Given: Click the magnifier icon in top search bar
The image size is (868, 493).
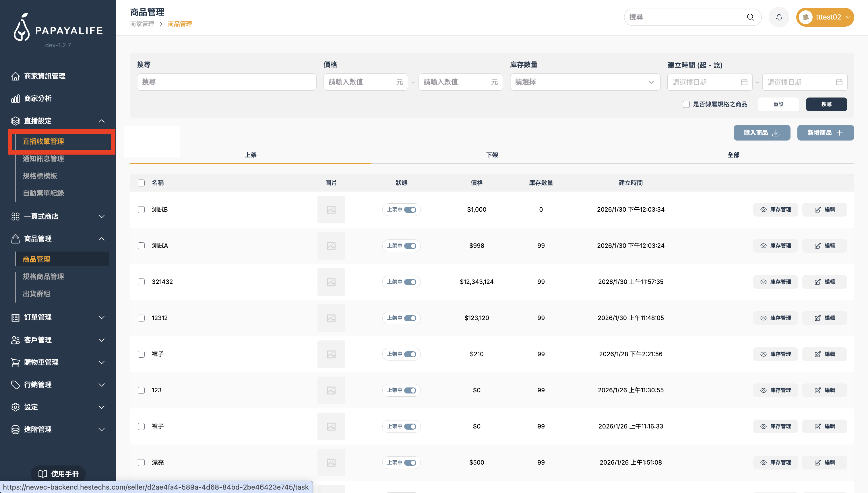Looking at the screenshot, I should coord(750,17).
